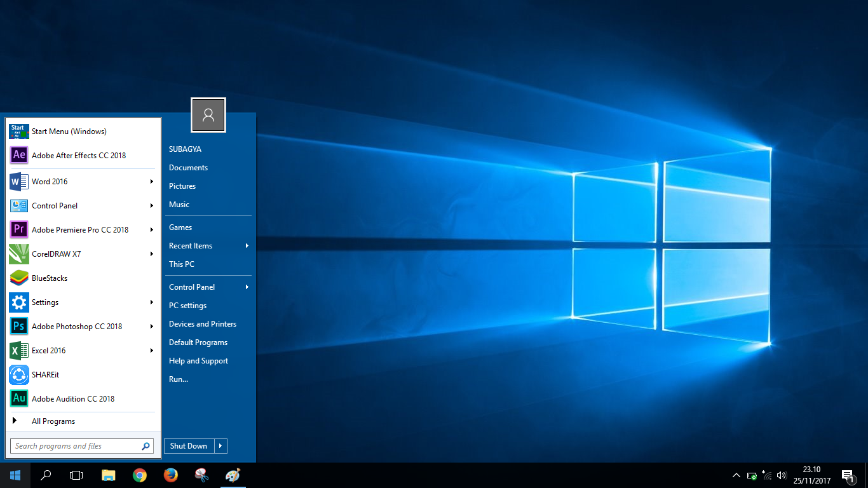868x488 pixels.
Task: Launch Adobe Premiere Pro CC 2018
Action: point(83,230)
